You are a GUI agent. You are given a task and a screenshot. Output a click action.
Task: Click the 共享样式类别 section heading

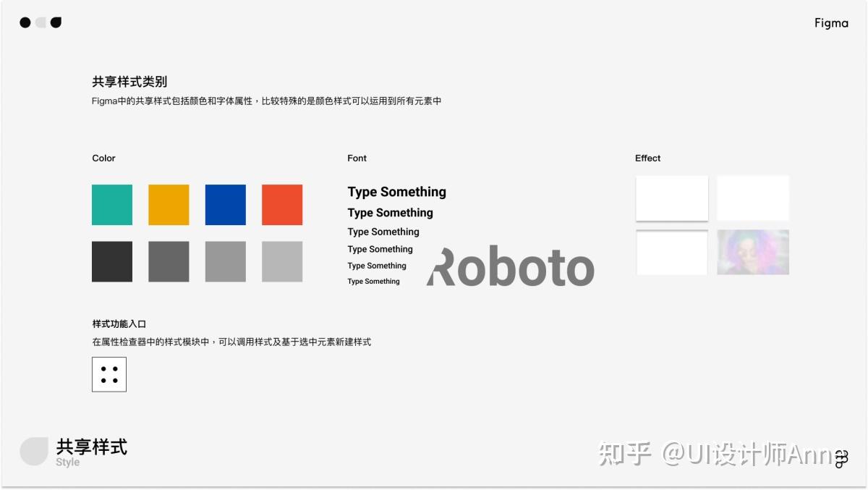coord(129,81)
